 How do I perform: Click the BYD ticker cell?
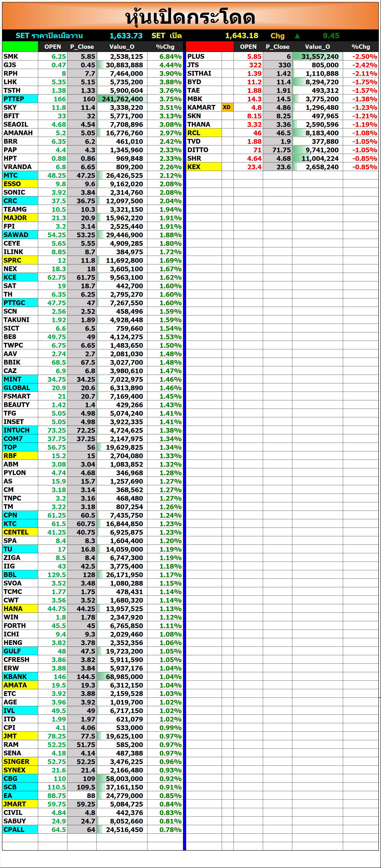[x=204, y=82]
